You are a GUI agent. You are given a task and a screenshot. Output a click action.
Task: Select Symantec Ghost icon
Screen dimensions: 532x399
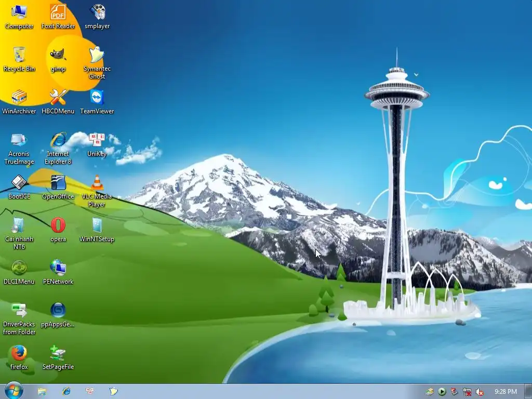pyautogui.click(x=97, y=63)
